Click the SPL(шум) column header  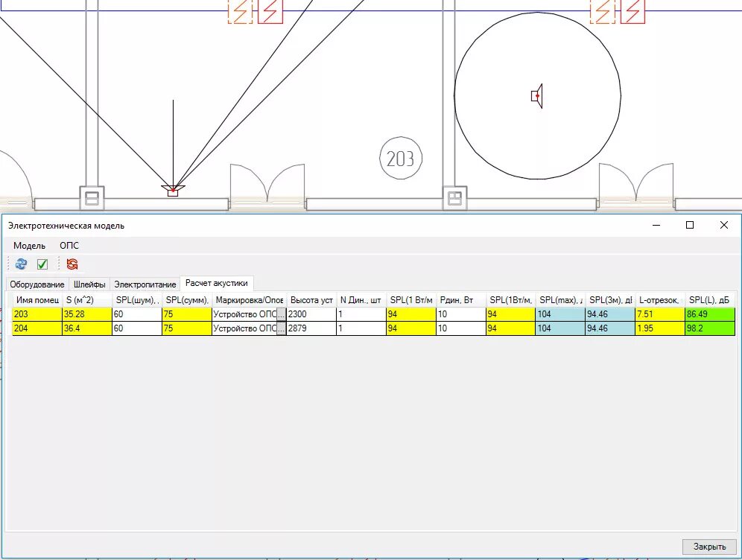click(137, 300)
